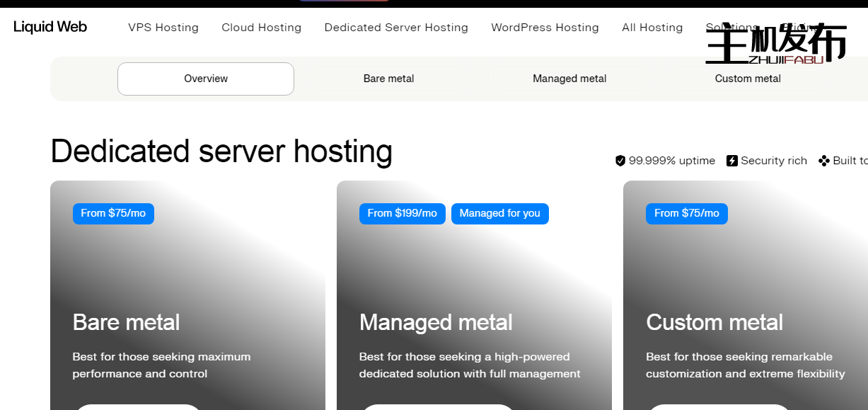The width and height of the screenshot is (868, 410).
Task: Switch to the Bare metal tab
Action: pyautogui.click(x=388, y=79)
